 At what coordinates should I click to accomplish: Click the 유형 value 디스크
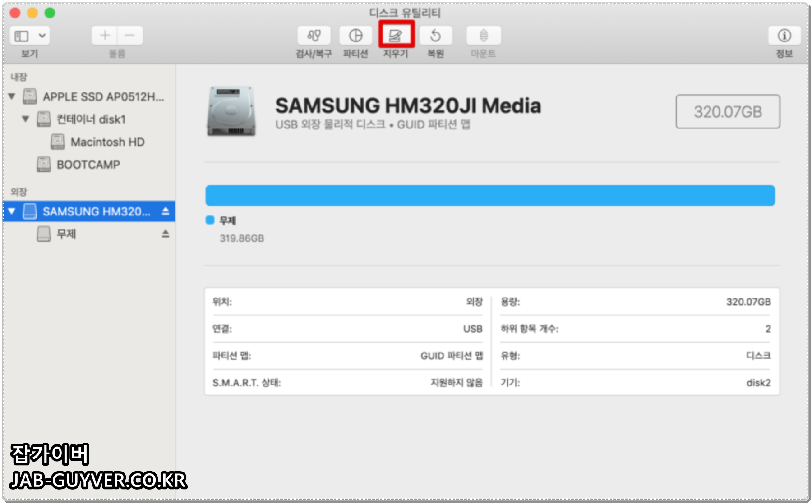(x=758, y=356)
